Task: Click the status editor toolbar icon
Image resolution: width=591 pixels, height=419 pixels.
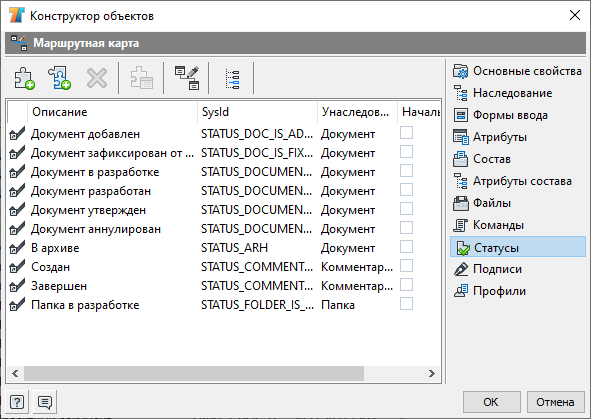Action: click(187, 78)
